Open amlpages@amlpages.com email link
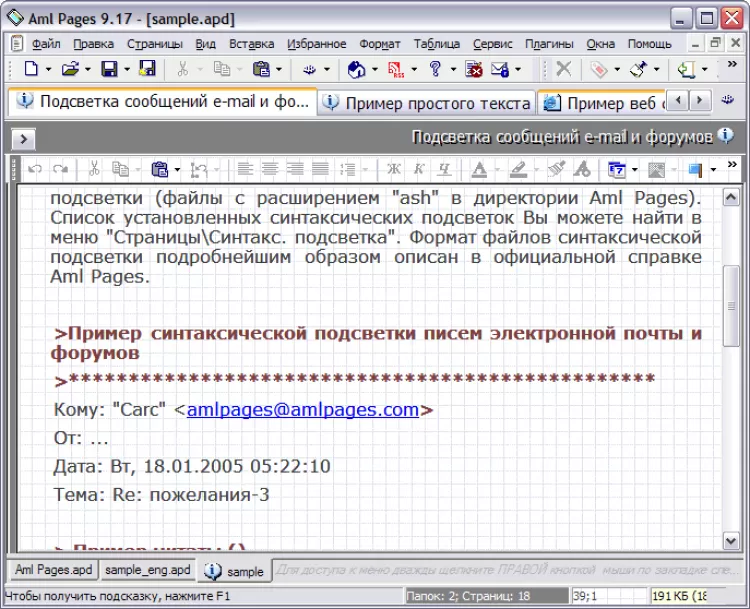Screen dimensions: 750x609 click(x=303, y=410)
